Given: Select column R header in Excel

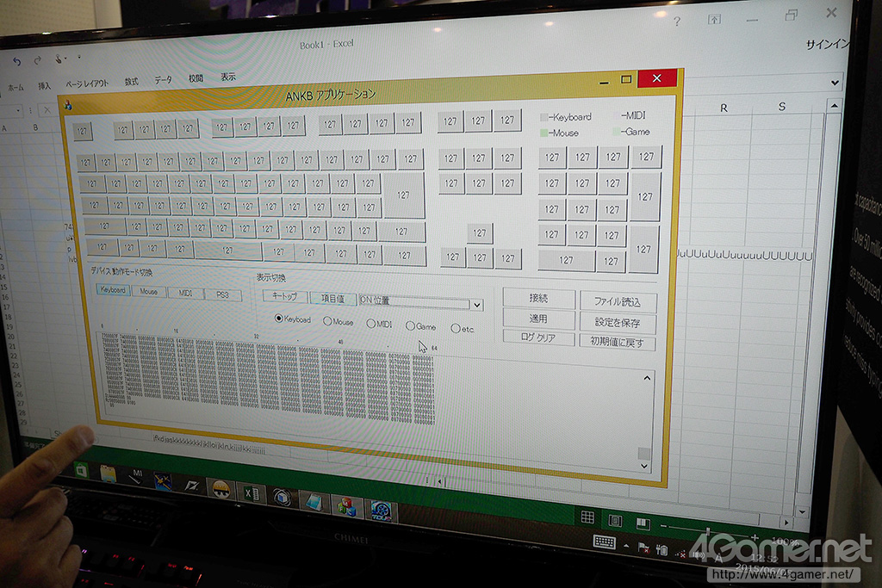Looking at the screenshot, I should [724, 108].
